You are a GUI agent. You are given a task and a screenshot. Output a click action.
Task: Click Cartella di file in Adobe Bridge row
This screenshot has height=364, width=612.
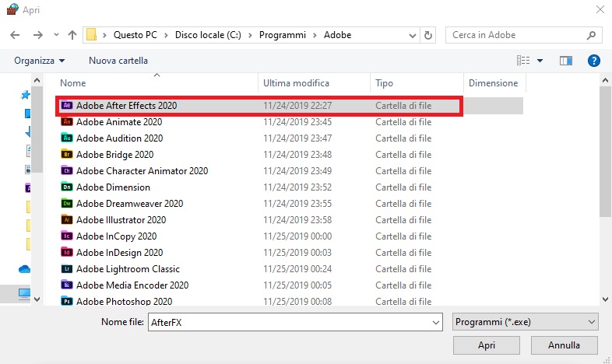coord(403,154)
